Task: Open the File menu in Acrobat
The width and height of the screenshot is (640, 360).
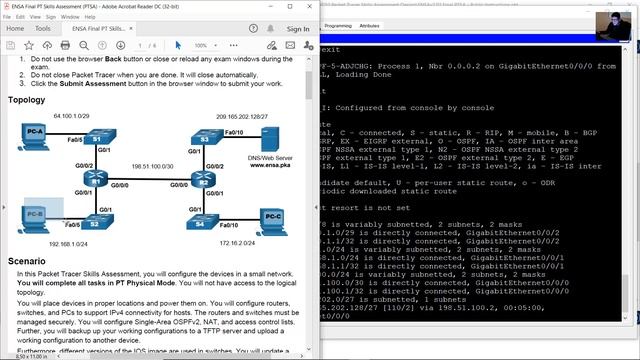Action: [7, 17]
